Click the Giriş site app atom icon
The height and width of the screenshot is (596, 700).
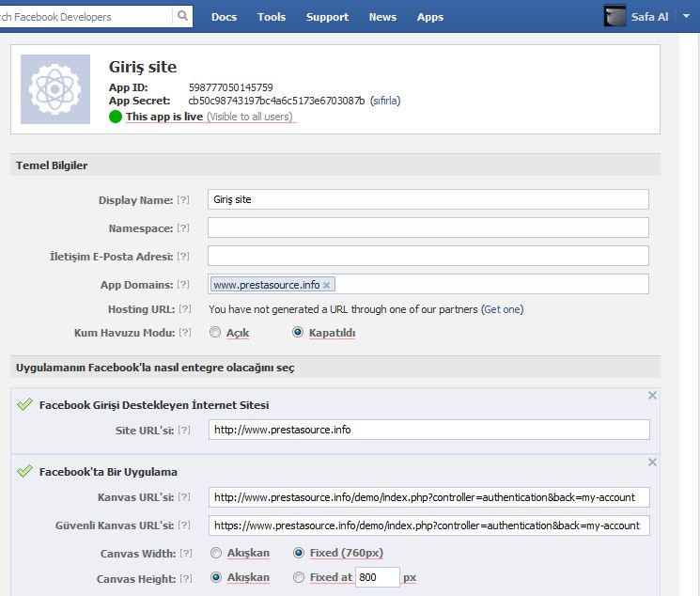click(55, 89)
